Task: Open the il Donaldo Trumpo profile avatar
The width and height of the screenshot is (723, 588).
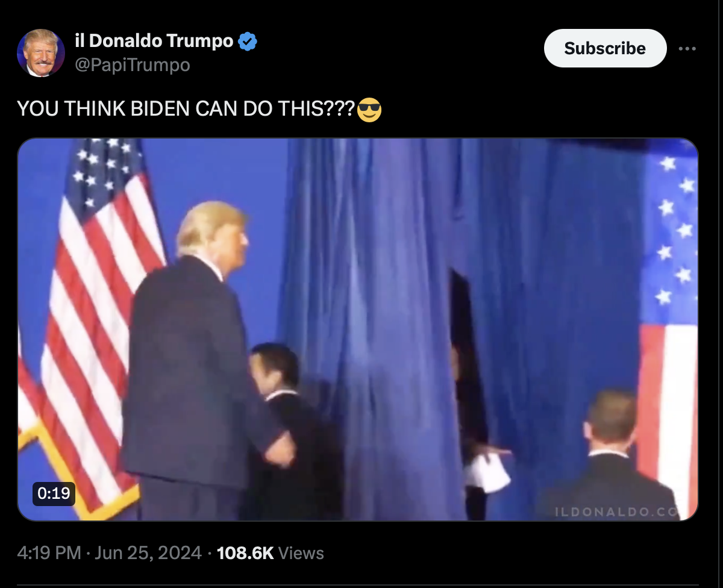Action: click(41, 53)
